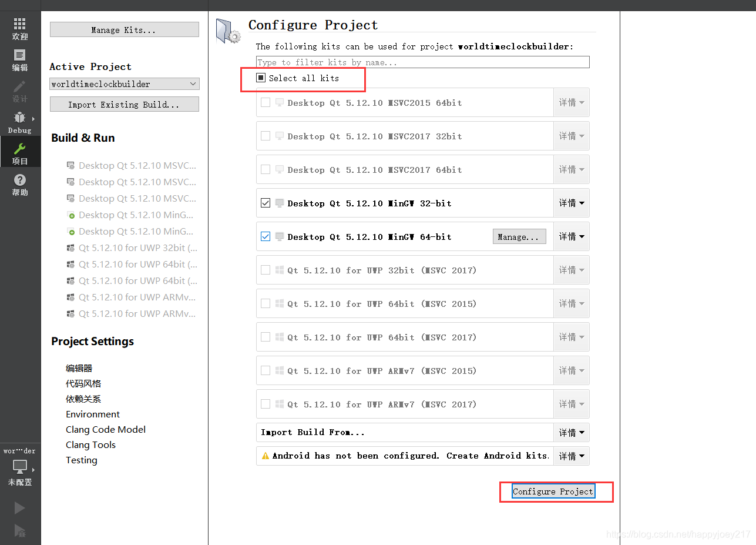Expand 详情 for MSVC2015 64bit kit
This screenshot has width=756, height=545.
click(572, 102)
